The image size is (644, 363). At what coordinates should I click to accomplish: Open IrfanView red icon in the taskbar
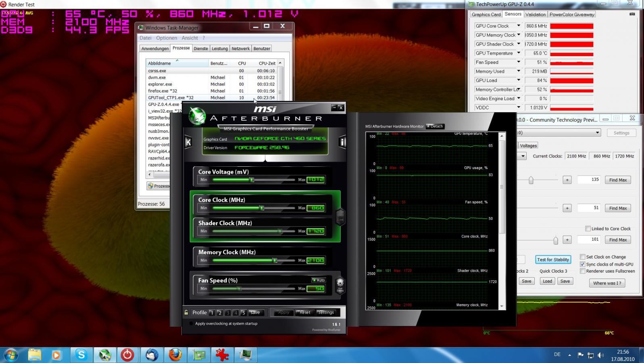pyautogui.click(x=222, y=355)
